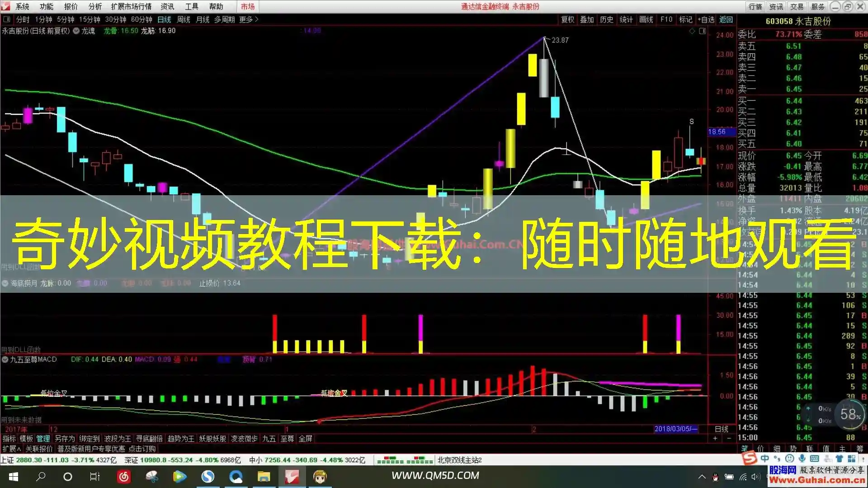Select the 寻底翻倍 indicator template
Viewport: 868px width, 488px height.
point(149,438)
